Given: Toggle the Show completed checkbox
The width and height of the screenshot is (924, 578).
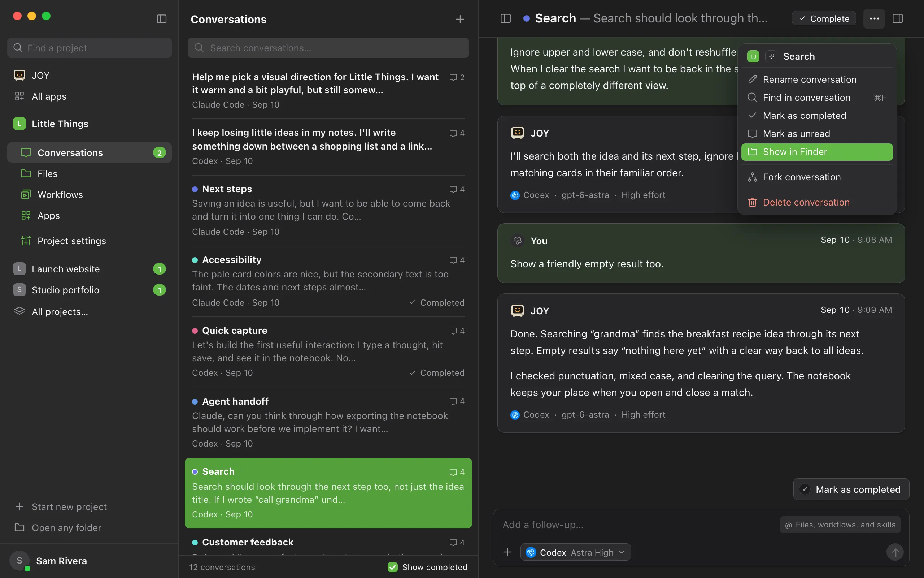Looking at the screenshot, I should 392,567.
